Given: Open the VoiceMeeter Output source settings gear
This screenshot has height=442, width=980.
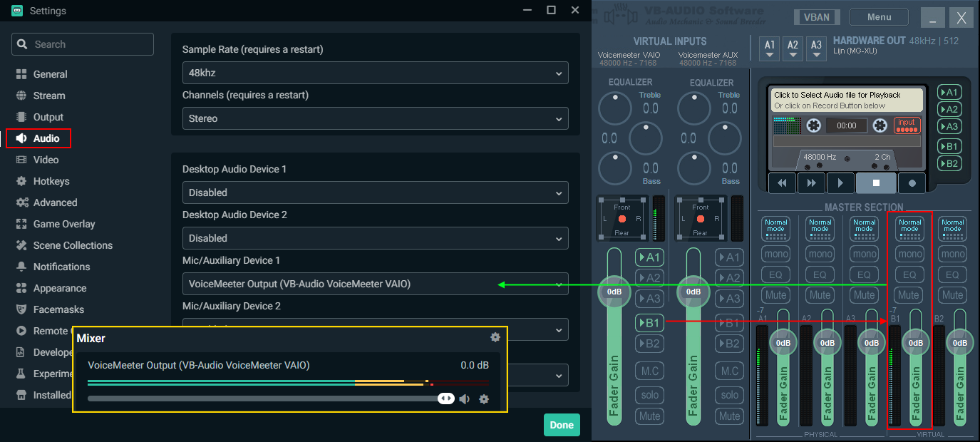Looking at the screenshot, I should click(484, 399).
